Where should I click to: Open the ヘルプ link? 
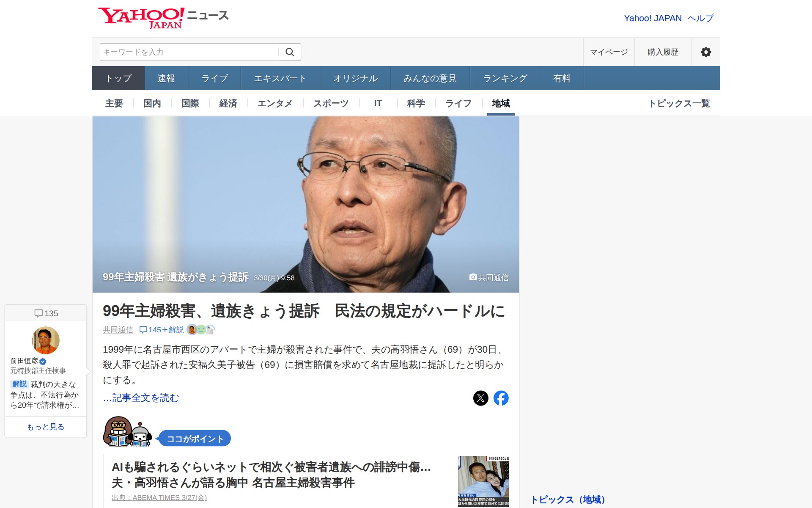coord(700,18)
